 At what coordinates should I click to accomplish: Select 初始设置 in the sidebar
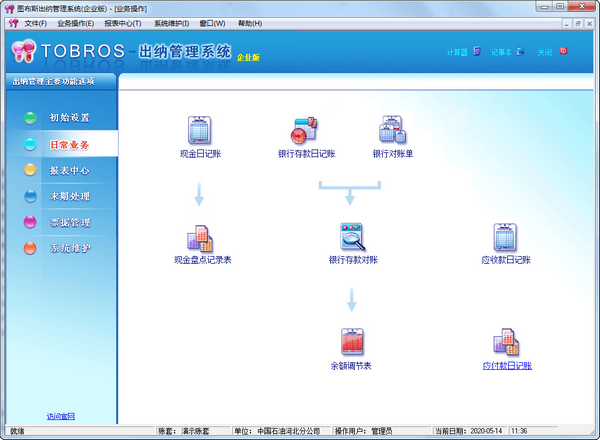coord(69,118)
